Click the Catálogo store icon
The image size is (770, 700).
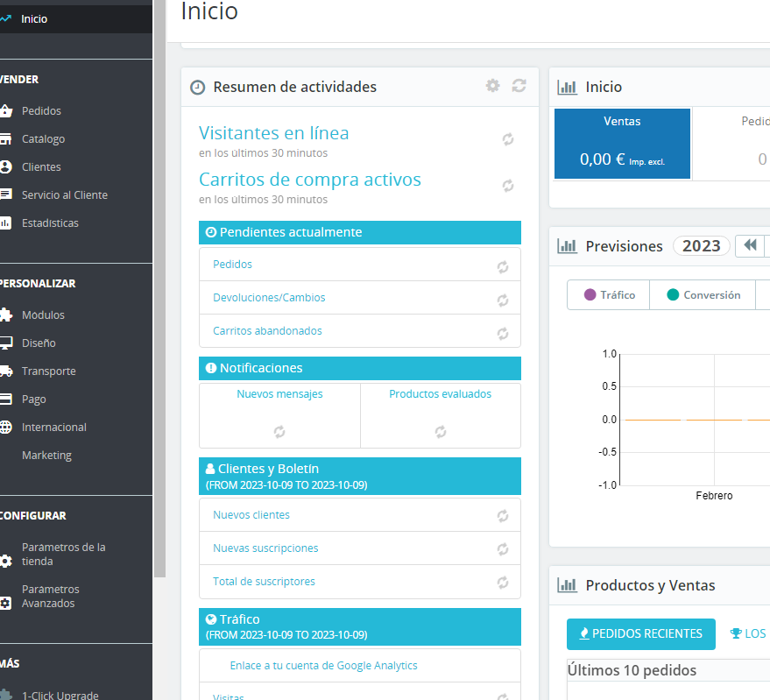coord(5,139)
